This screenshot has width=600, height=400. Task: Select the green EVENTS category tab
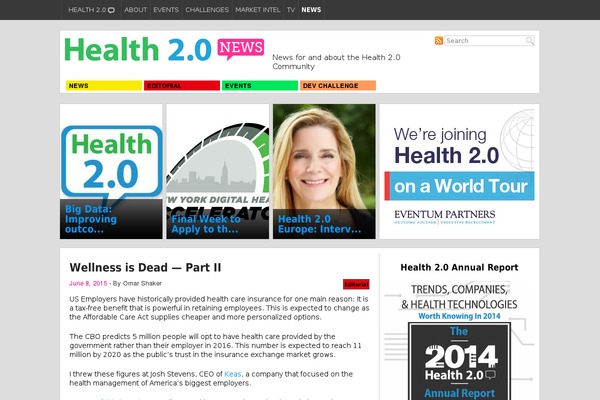260,85
